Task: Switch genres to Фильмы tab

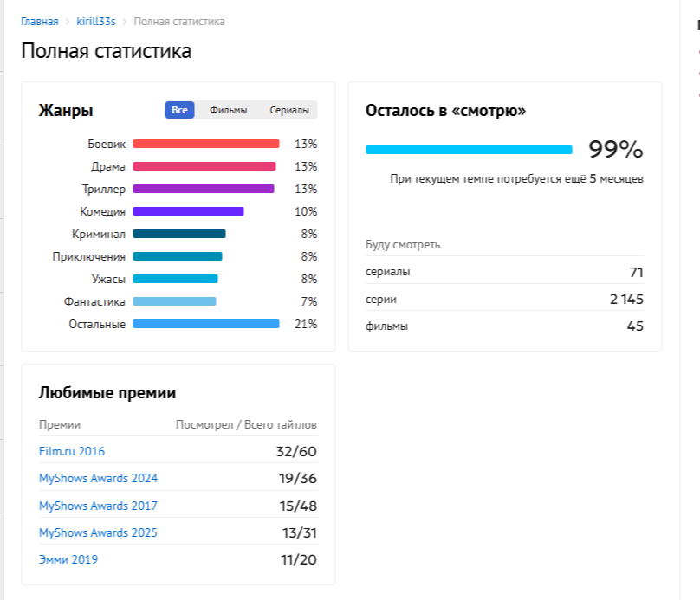Action: click(228, 110)
